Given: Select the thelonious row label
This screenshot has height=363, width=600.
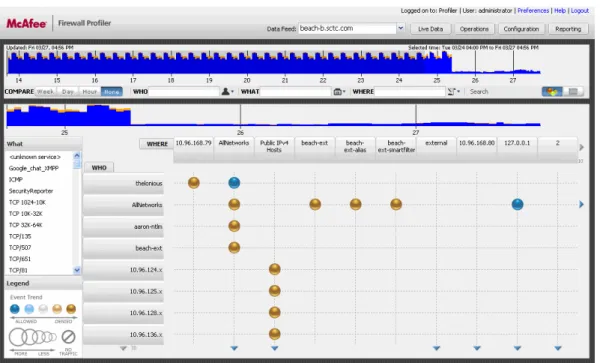Looking at the screenshot, I should [124, 184].
